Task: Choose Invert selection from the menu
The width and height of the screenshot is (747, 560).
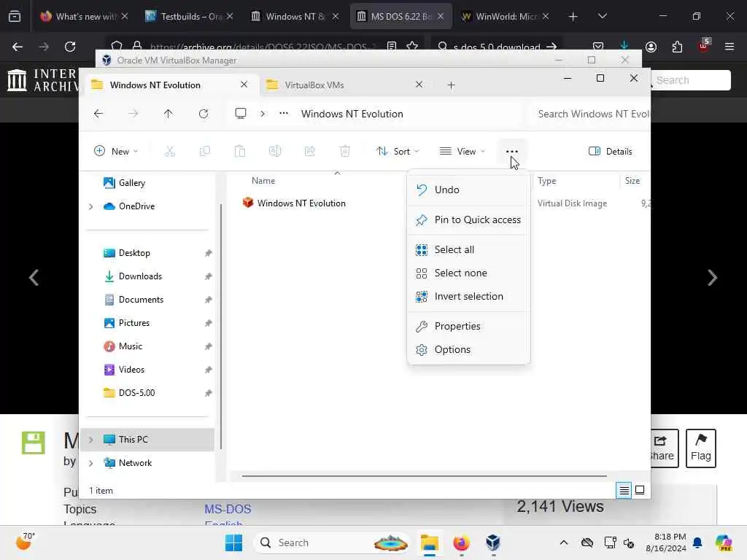Action: [469, 296]
